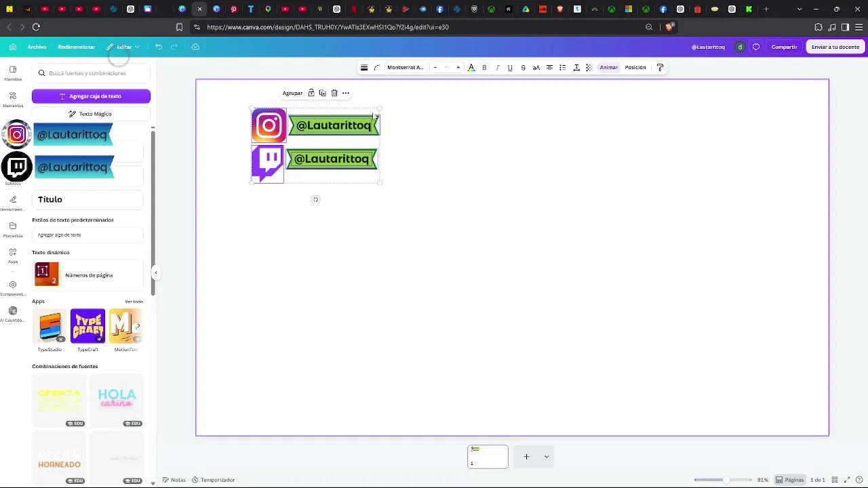Open the Redimensionar menu
Viewport: 868px width, 488px height.
(76, 47)
